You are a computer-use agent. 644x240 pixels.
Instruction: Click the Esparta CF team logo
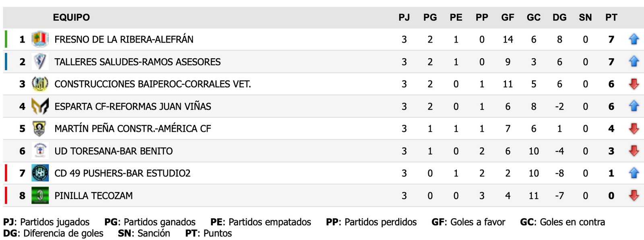pos(40,107)
